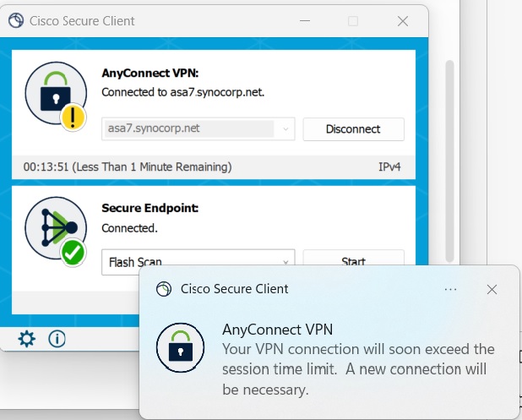Start the Flash Scan
Screen dimensions: 522x420
click(x=354, y=260)
